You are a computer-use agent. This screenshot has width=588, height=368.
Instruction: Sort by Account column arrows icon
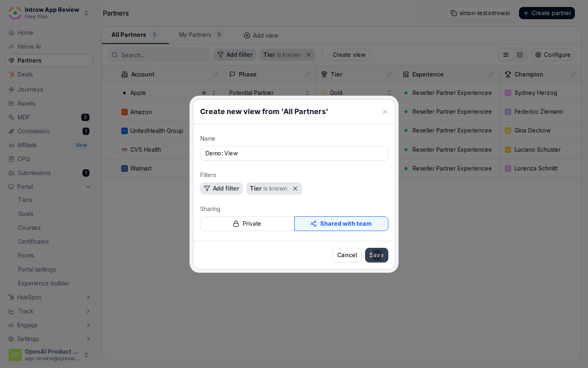(216, 74)
